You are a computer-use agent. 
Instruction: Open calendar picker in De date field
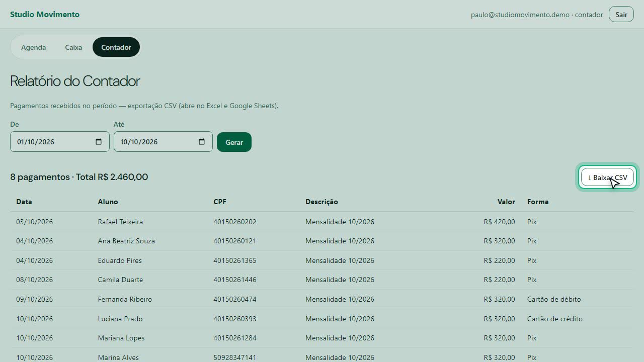(x=99, y=142)
